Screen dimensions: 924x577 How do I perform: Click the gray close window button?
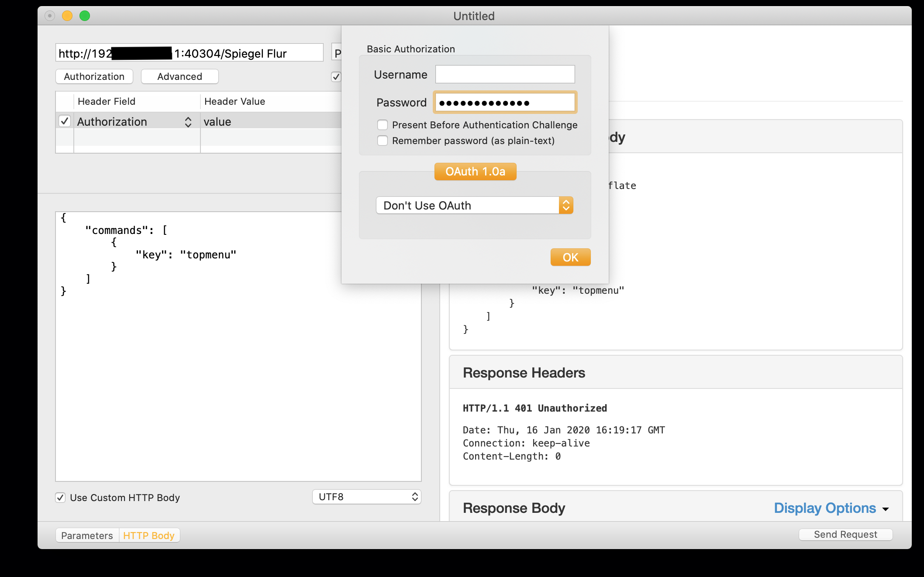pyautogui.click(x=50, y=16)
